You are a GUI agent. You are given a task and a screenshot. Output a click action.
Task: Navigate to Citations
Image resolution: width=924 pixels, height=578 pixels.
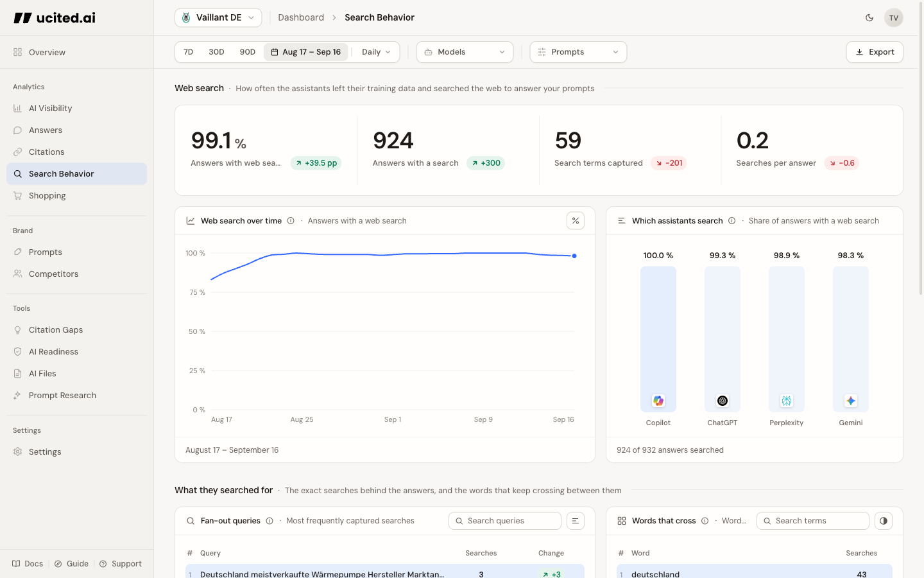pyautogui.click(x=76, y=152)
